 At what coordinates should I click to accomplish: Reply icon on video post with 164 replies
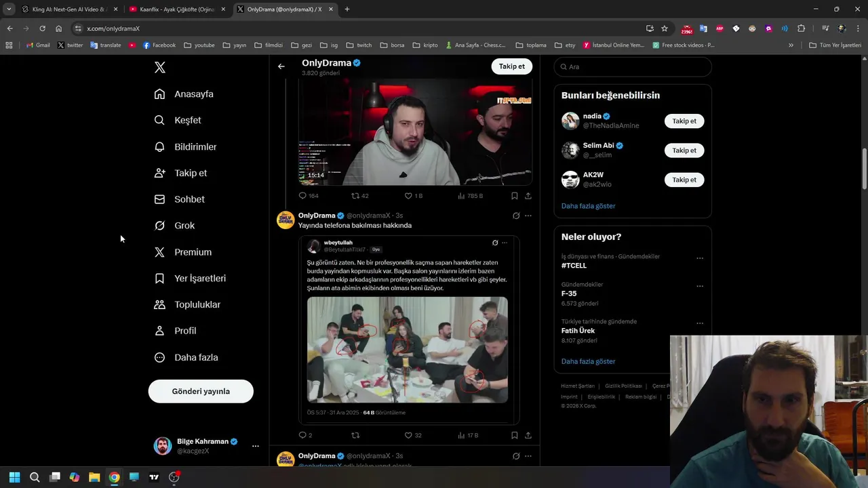click(302, 196)
